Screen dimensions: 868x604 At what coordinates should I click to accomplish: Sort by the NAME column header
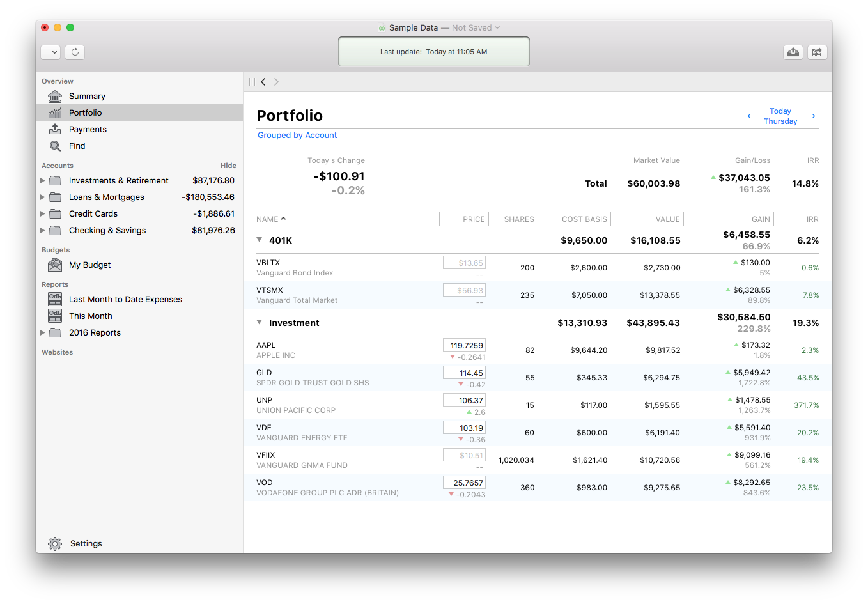(x=271, y=219)
